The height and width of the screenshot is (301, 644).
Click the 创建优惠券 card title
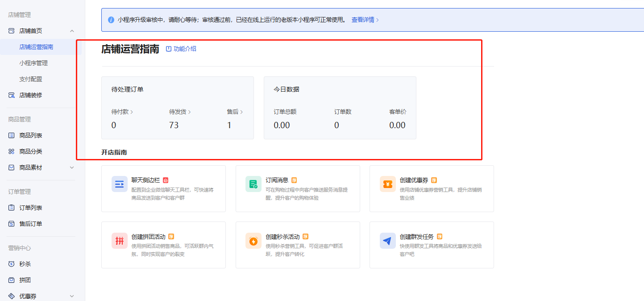pos(414,180)
